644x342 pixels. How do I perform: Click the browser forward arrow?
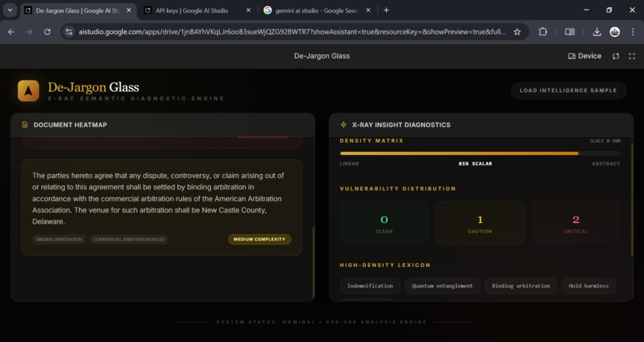(x=29, y=32)
